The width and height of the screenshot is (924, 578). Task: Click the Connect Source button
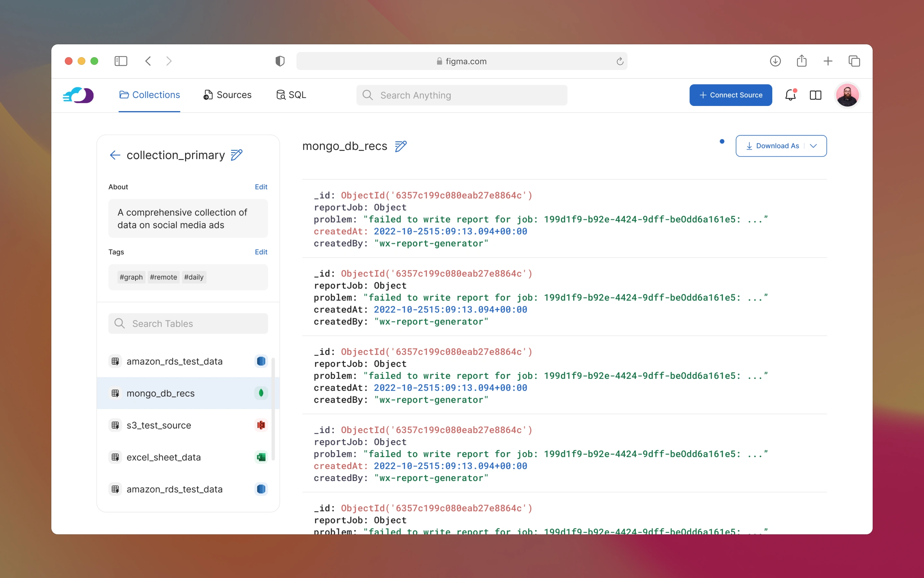pos(731,95)
